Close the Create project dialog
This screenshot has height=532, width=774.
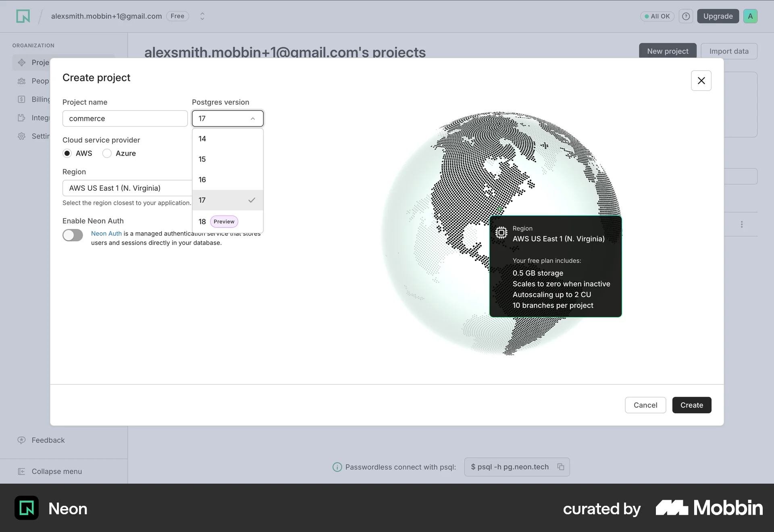701,81
